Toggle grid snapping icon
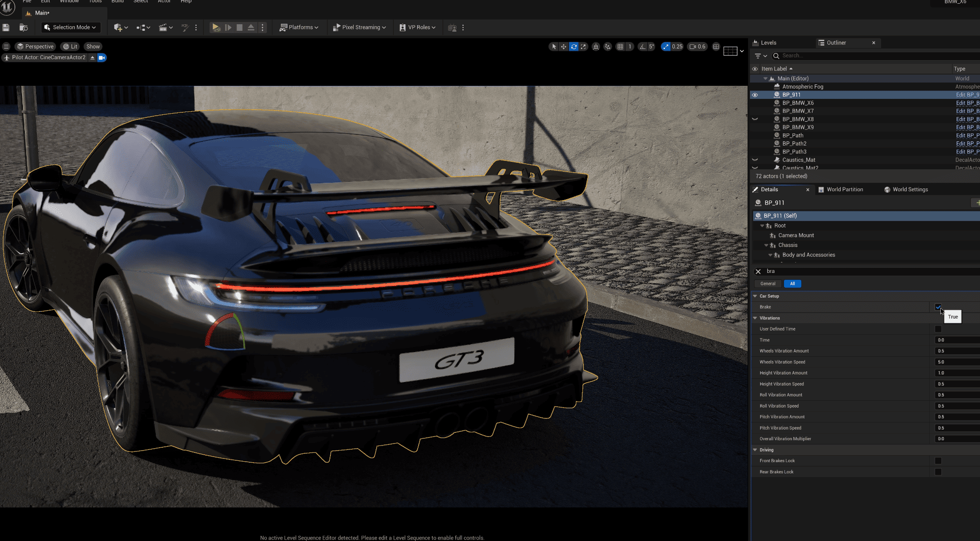Screen dimensions: 980x541 pyautogui.click(x=620, y=47)
